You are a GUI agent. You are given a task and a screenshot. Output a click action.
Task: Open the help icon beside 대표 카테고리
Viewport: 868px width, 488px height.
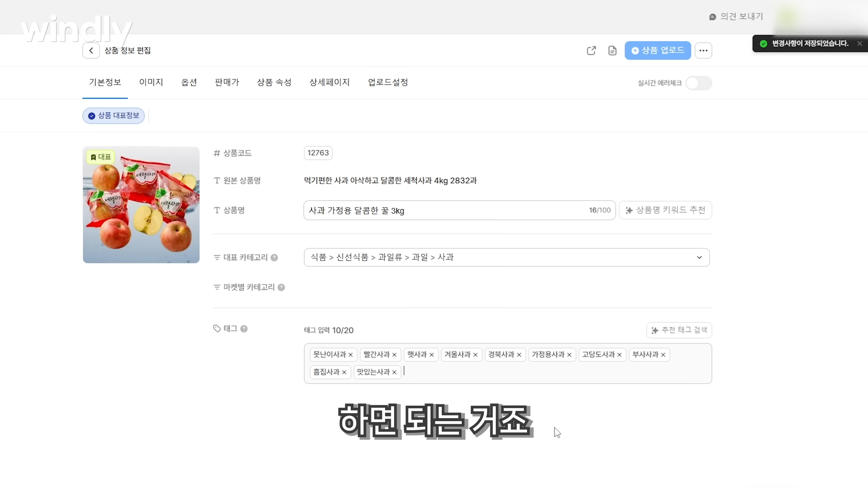coord(274,257)
